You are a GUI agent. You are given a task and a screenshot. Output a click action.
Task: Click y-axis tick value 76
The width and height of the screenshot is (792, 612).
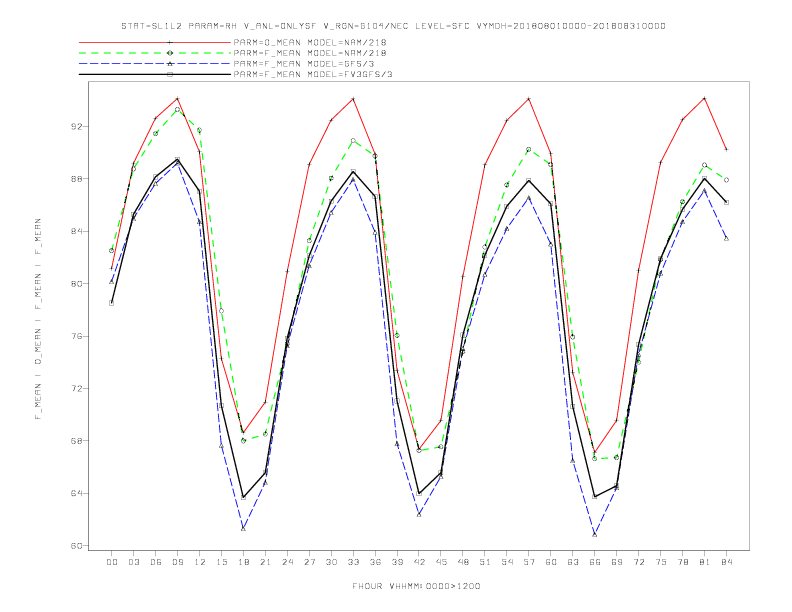(x=77, y=336)
